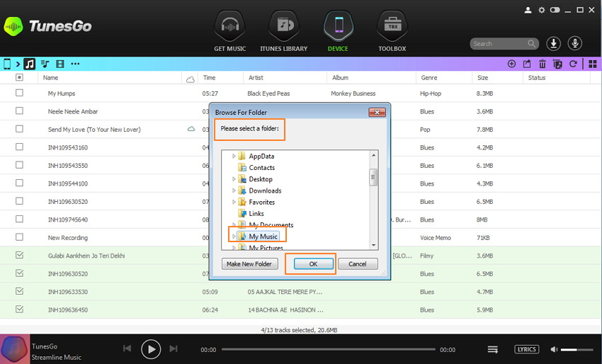
Task: Click the Add music plus icon
Action: pos(511,64)
